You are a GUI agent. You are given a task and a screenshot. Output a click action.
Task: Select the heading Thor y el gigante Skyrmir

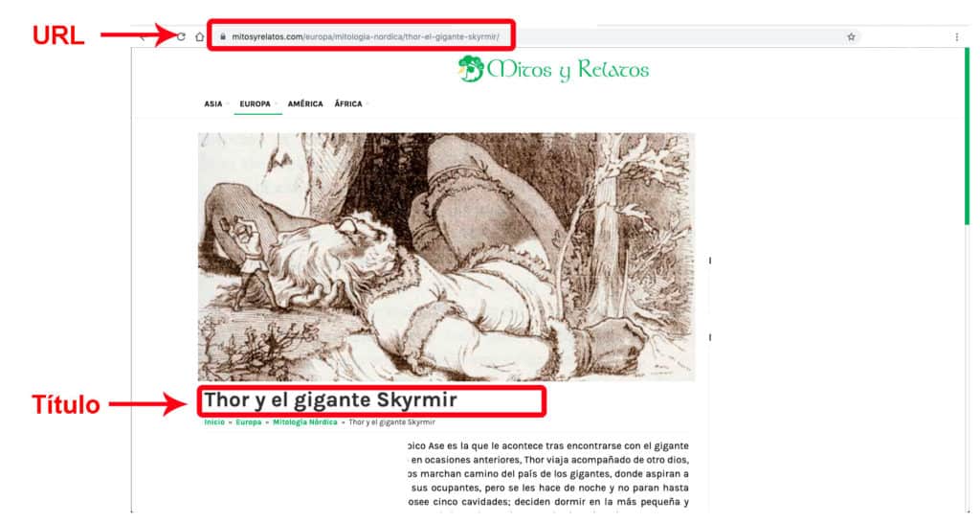tap(330, 399)
